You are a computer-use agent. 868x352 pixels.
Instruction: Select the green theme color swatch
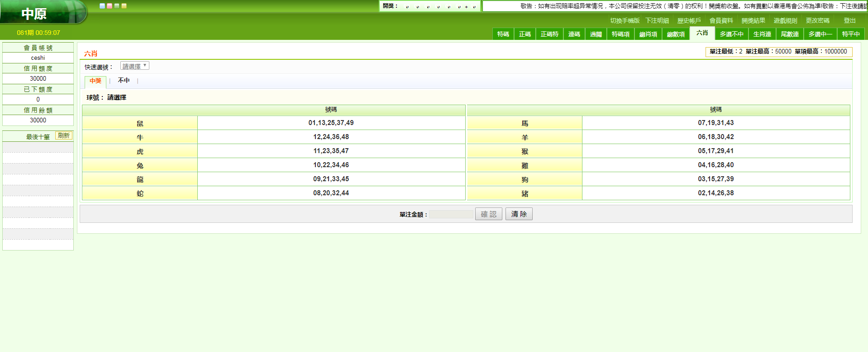pos(117,6)
